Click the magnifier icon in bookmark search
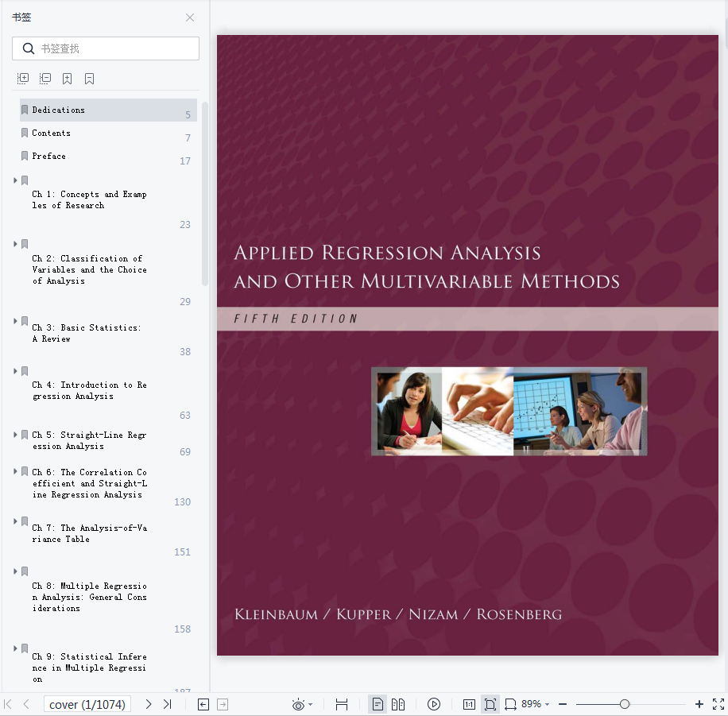728x716 pixels. coord(29,48)
